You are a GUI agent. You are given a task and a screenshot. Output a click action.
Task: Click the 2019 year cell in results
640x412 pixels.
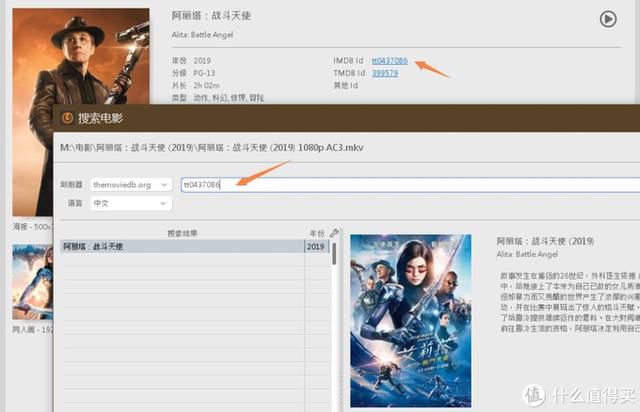pyautogui.click(x=316, y=247)
